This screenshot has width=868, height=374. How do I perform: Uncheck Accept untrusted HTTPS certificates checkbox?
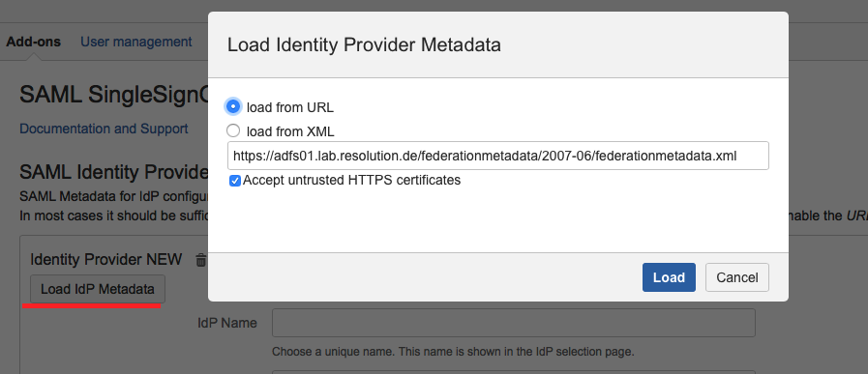[x=235, y=181]
